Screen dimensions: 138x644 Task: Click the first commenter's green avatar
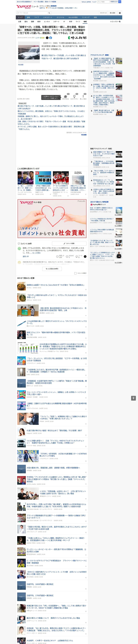[x=19, y=248]
